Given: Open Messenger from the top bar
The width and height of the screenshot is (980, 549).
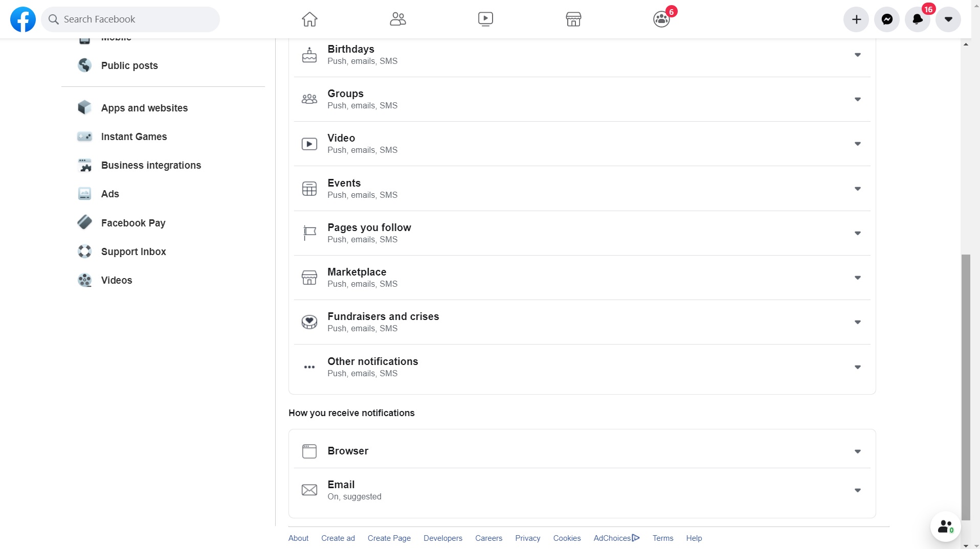Looking at the screenshot, I should click(887, 19).
